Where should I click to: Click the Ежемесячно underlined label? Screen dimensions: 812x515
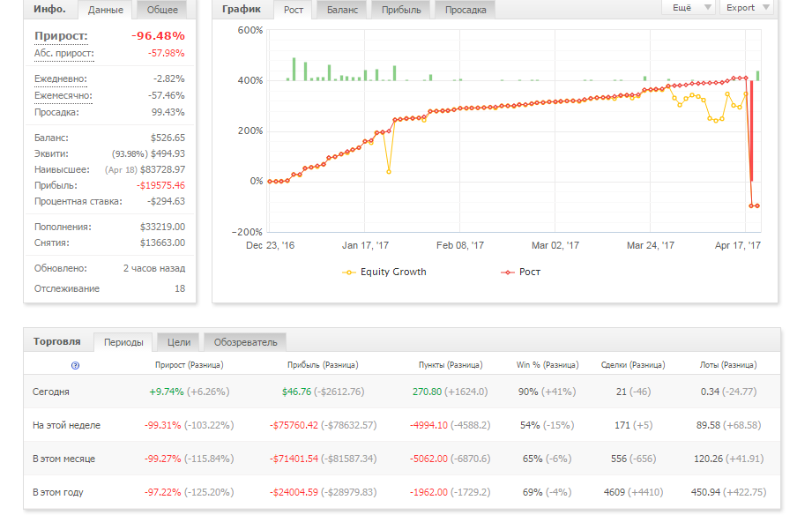click(x=63, y=95)
